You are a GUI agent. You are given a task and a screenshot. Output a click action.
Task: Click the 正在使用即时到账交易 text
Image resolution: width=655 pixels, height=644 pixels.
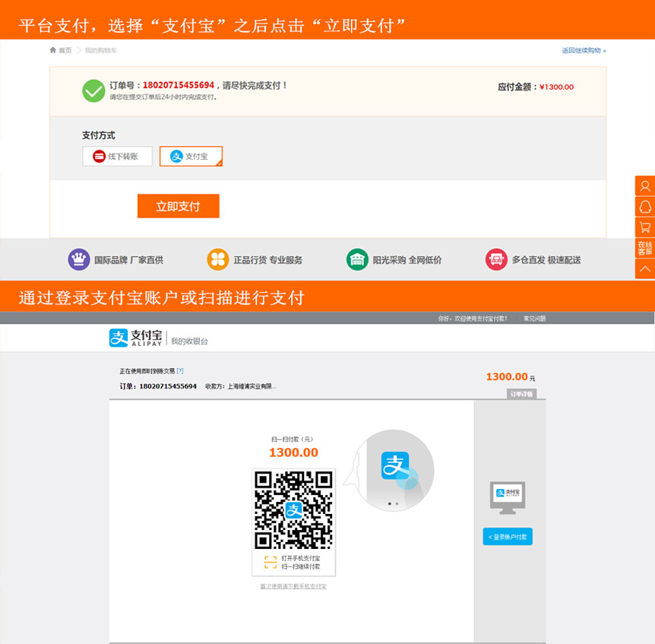147,371
